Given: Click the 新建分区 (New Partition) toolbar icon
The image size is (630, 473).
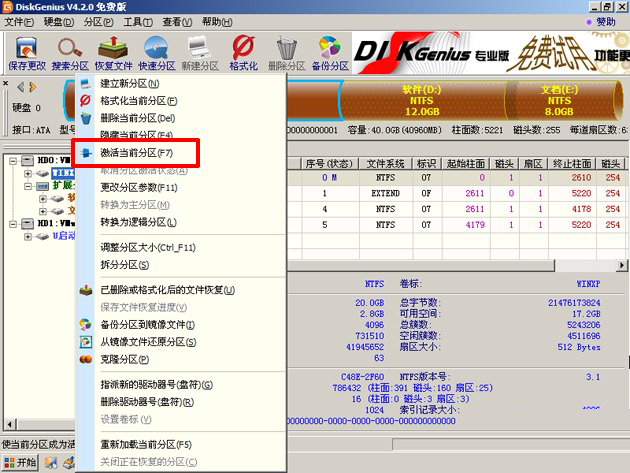Looking at the screenshot, I should pyautogui.click(x=200, y=52).
